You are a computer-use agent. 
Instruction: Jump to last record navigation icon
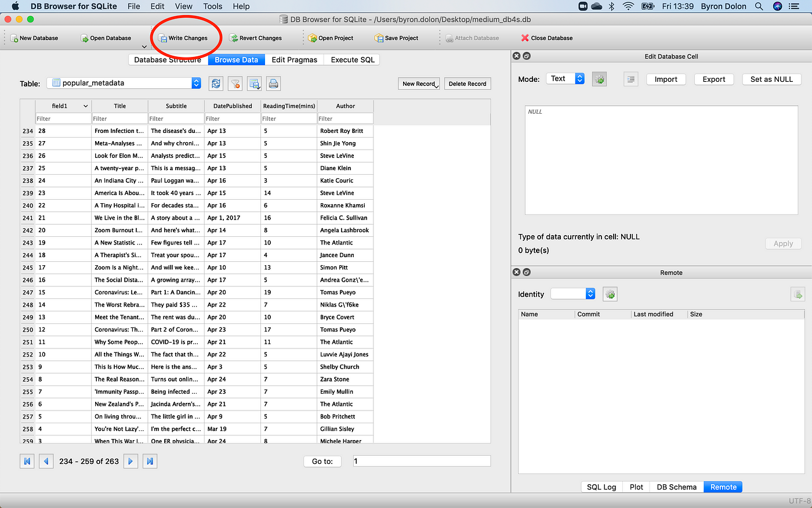click(x=150, y=461)
